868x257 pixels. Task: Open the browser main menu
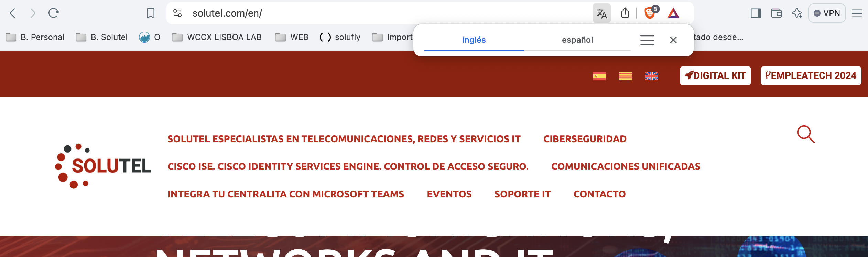coord(857,13)
